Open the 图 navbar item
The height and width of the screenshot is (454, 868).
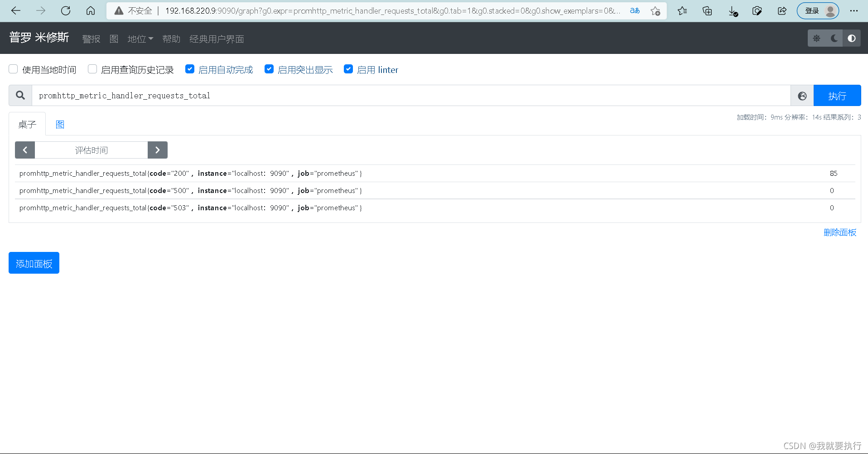pos(114,39)
